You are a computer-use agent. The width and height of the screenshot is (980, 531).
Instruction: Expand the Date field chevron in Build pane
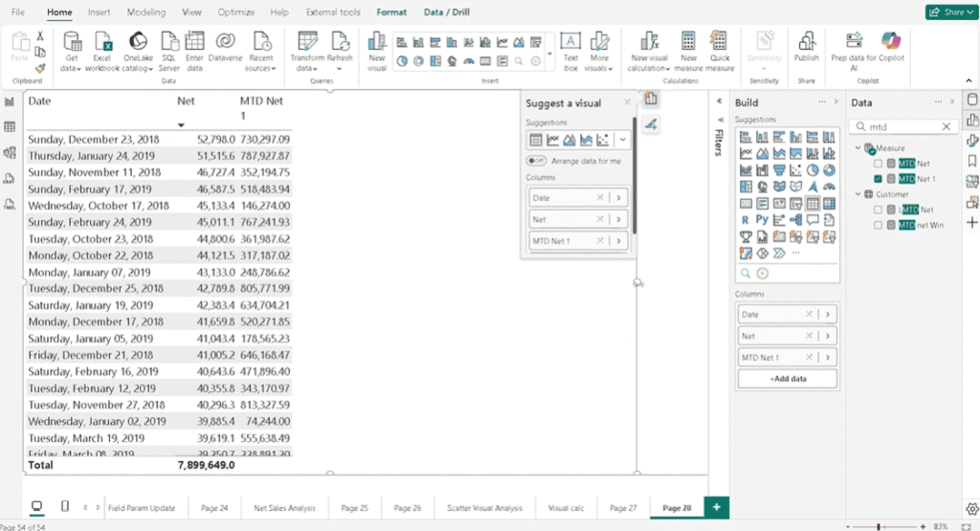click(828, 314)
